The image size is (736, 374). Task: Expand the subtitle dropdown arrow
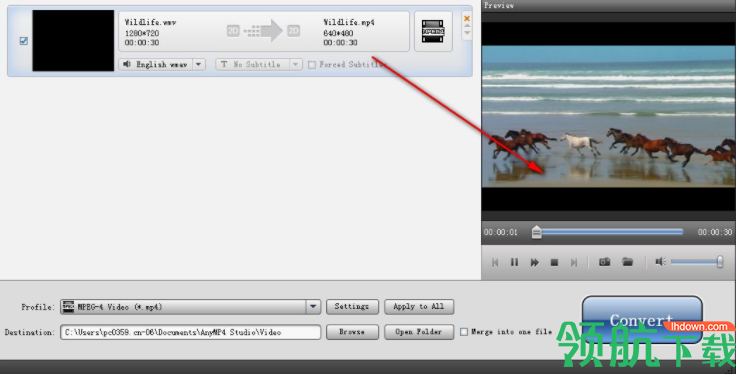point(296,64)
